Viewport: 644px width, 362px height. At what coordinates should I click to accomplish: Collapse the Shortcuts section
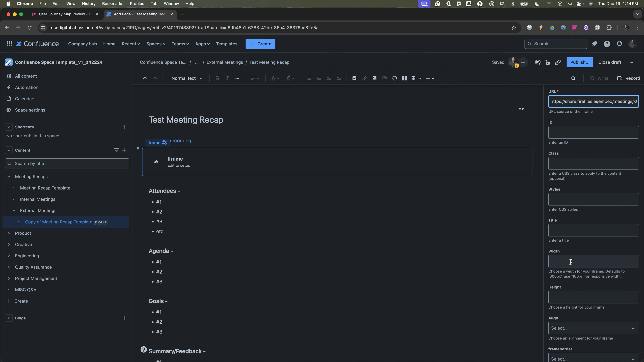coord(9,127)
